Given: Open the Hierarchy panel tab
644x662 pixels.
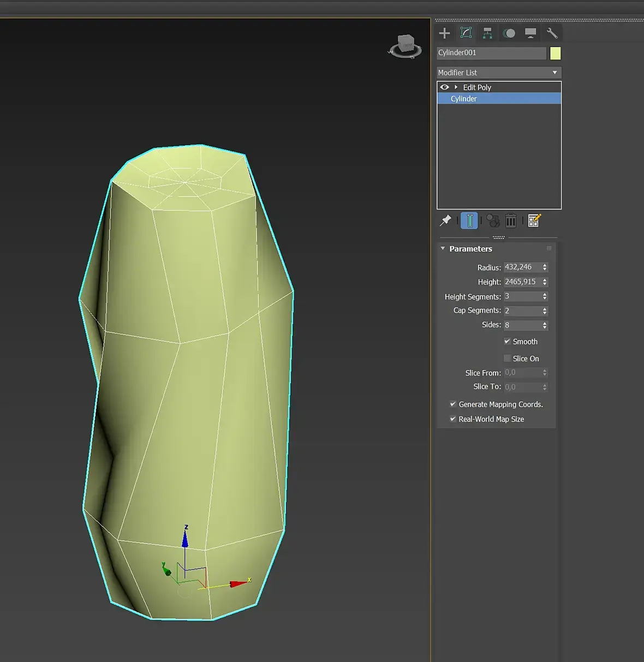Looking at the screenshot, I should point(487,33).
